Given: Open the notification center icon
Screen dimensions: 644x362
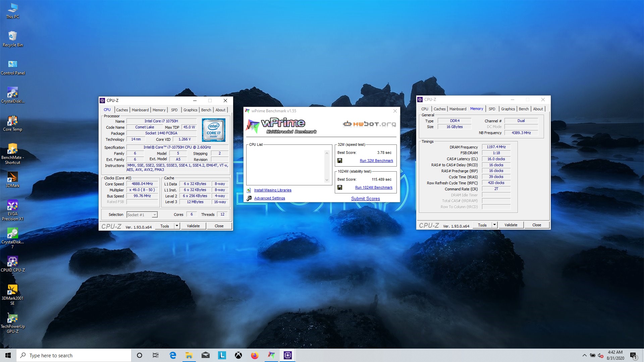Looking at the screenshot, I should point(634,355).
